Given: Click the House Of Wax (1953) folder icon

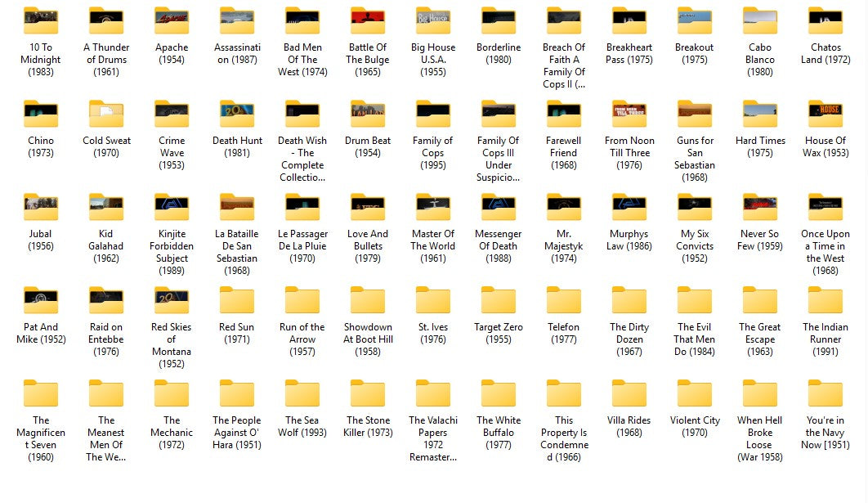Looking at the screenshot, I should [825, 115].
